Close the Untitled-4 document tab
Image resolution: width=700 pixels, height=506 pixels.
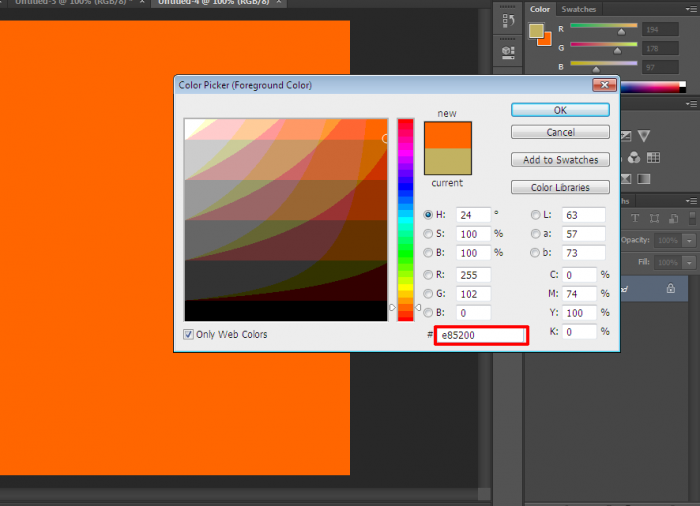click(x=279, y=2)
